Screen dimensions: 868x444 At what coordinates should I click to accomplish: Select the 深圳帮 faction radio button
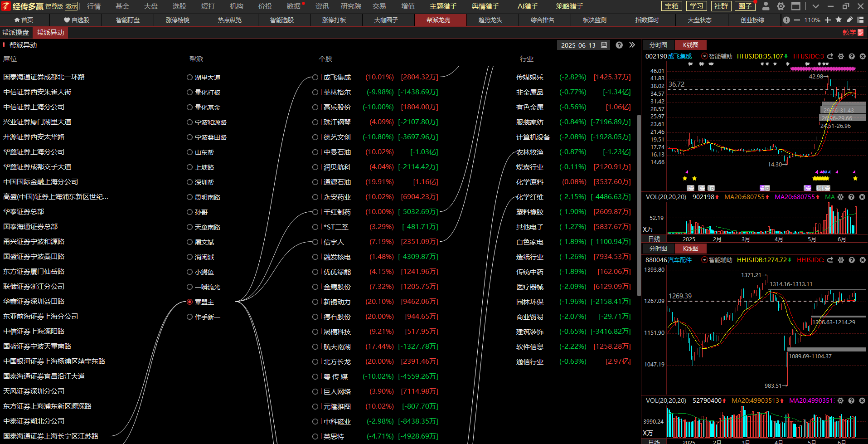pos(190,182)
